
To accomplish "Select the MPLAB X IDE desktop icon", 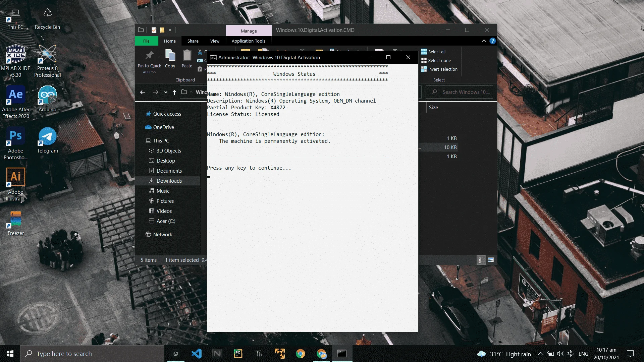I will tap(15, 61).
